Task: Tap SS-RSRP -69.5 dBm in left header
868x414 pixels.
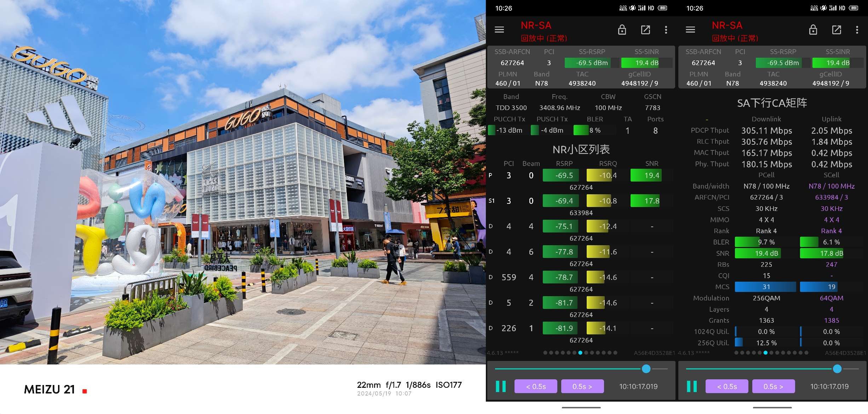Action: click(592, 63)
